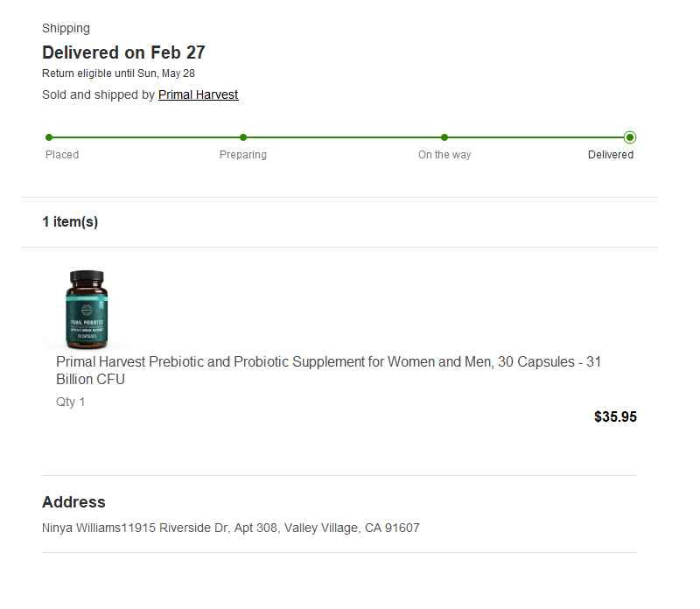Click the Delivered status label

click(611, 155)
